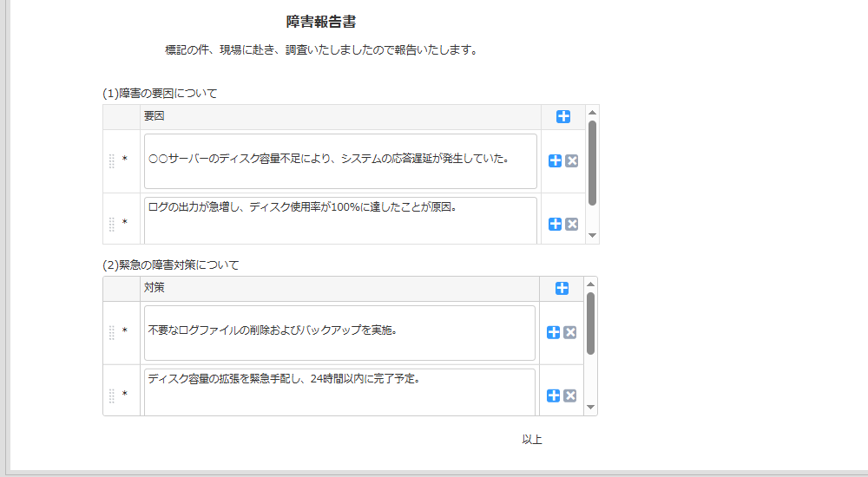The width and height of the screenshot is (868, 477).
Task: Add a row after the ログの出力が急増し entry
Action: (556, 224)
